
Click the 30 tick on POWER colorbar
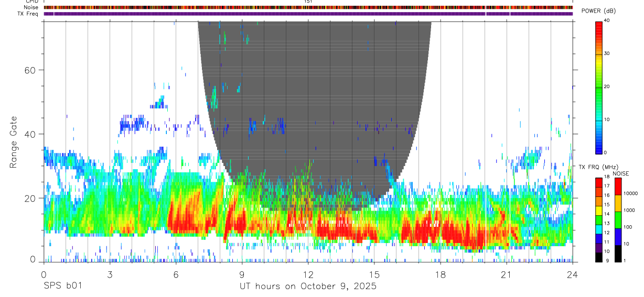(607, 53)
